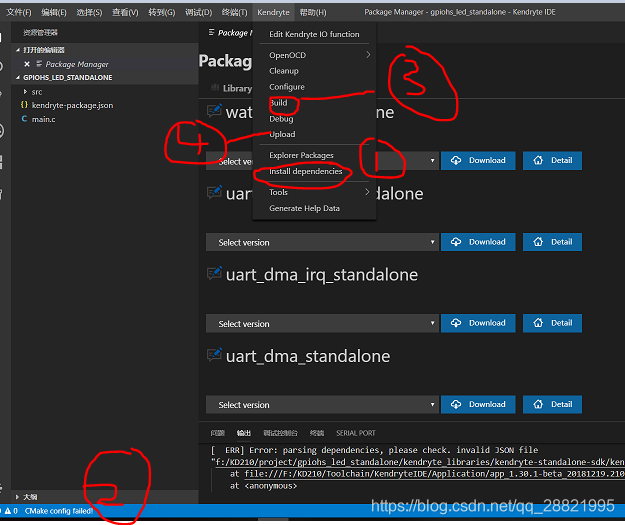Open version dropdown below uart_dma_standalone
The height and width of the screenshot is (525, 625).
(322, 405)
